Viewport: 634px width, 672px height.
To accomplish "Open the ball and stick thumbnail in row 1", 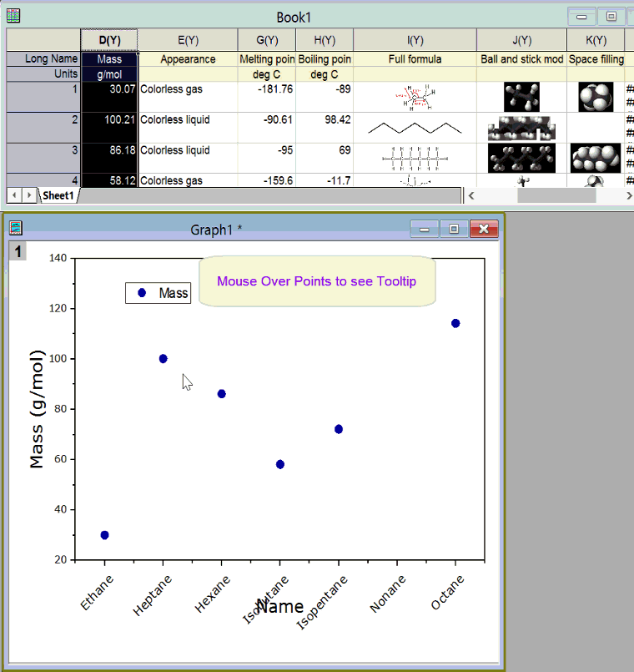I will (521, 97).
